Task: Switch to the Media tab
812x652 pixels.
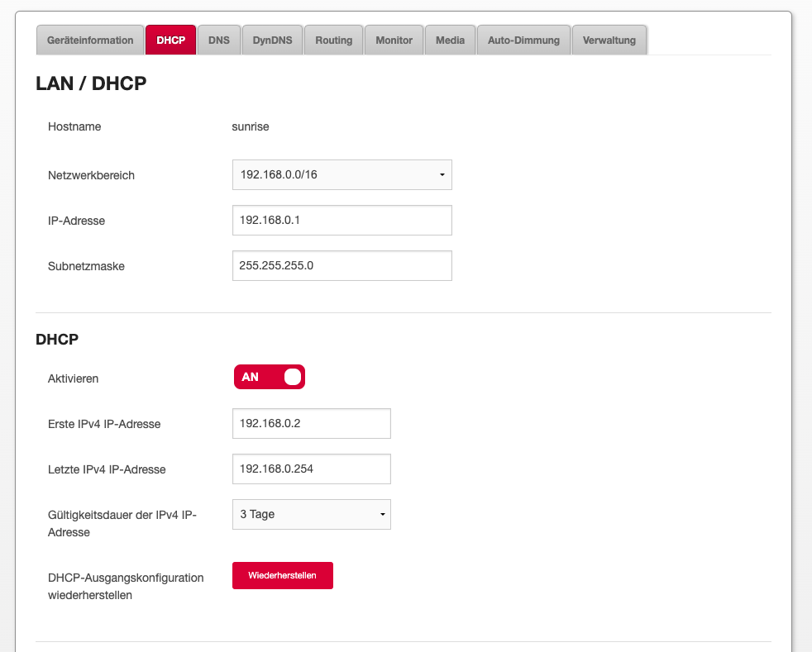Action: [450, 40]
